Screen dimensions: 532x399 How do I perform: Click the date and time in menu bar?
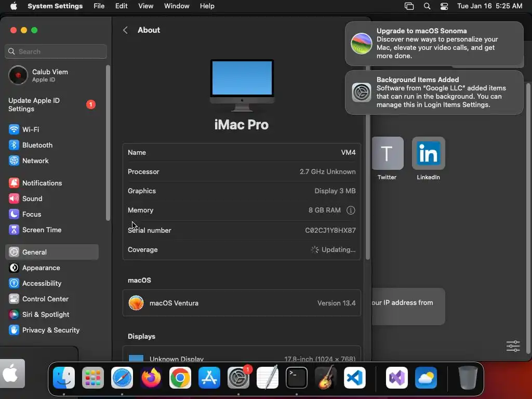[489, 6]
